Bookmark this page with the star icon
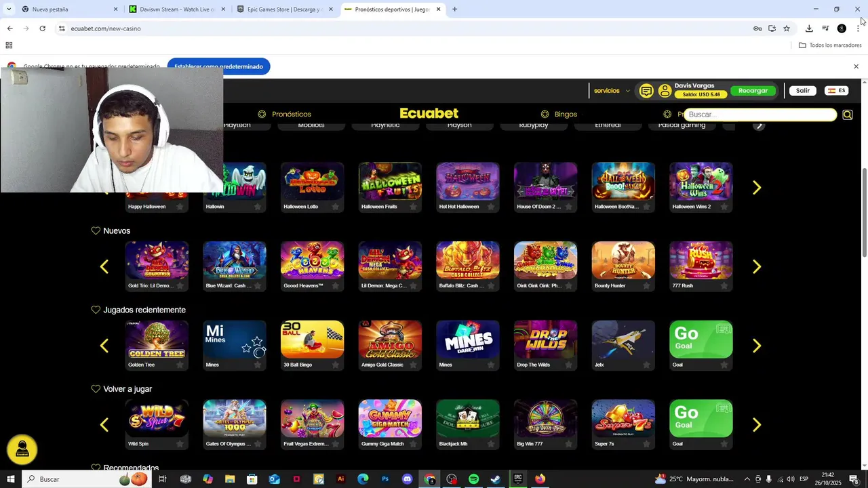868x488 pixels. click(x=787, y=28)
